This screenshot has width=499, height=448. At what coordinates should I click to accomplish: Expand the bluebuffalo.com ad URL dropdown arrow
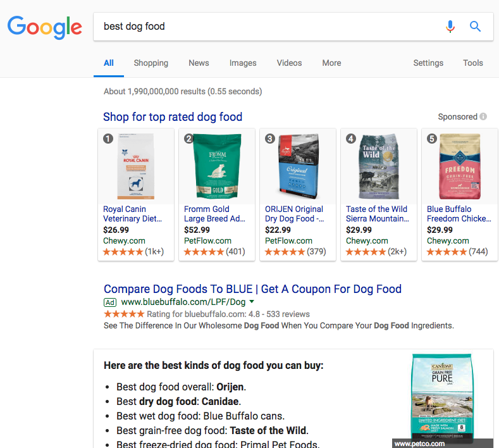coord(252,302)
